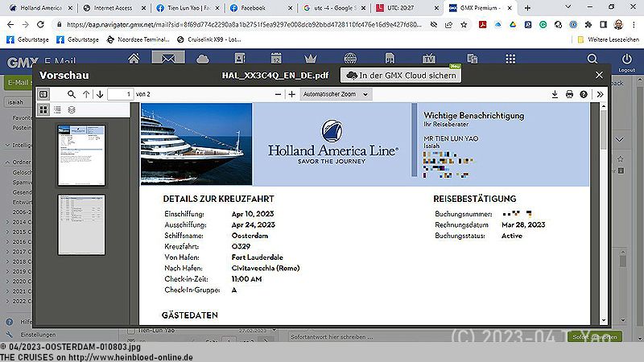Click browser back arrow
This screenshot has height=362, width=644.
point(10,25)
